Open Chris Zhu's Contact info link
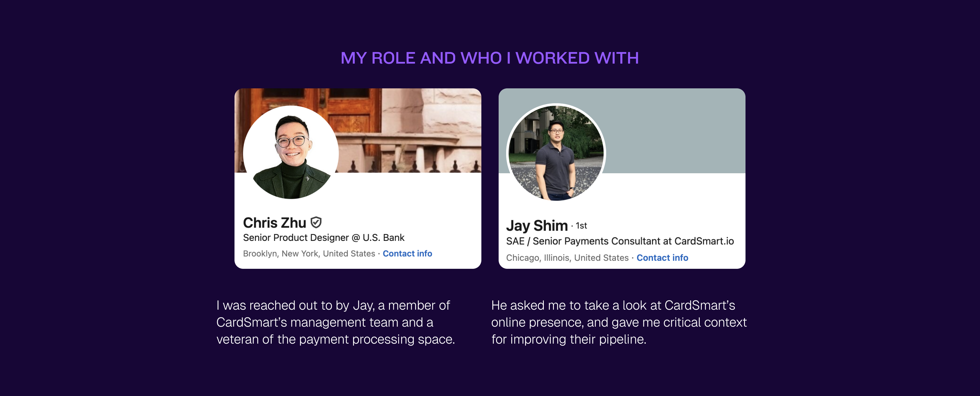Screen dimensions: 980x396 (x=407, y=253)
